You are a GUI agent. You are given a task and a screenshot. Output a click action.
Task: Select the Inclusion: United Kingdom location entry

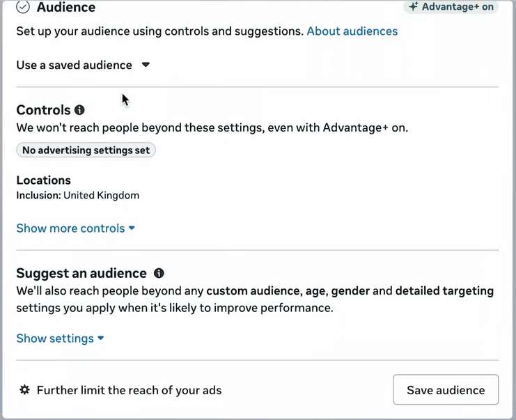[78, 196]
